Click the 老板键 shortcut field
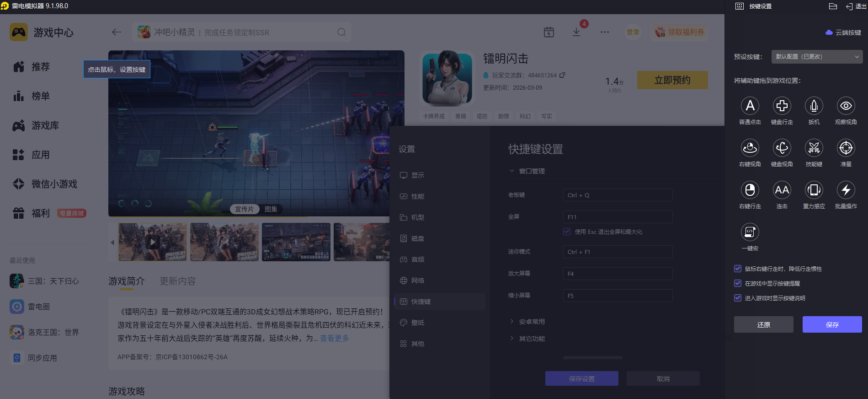 618,195
